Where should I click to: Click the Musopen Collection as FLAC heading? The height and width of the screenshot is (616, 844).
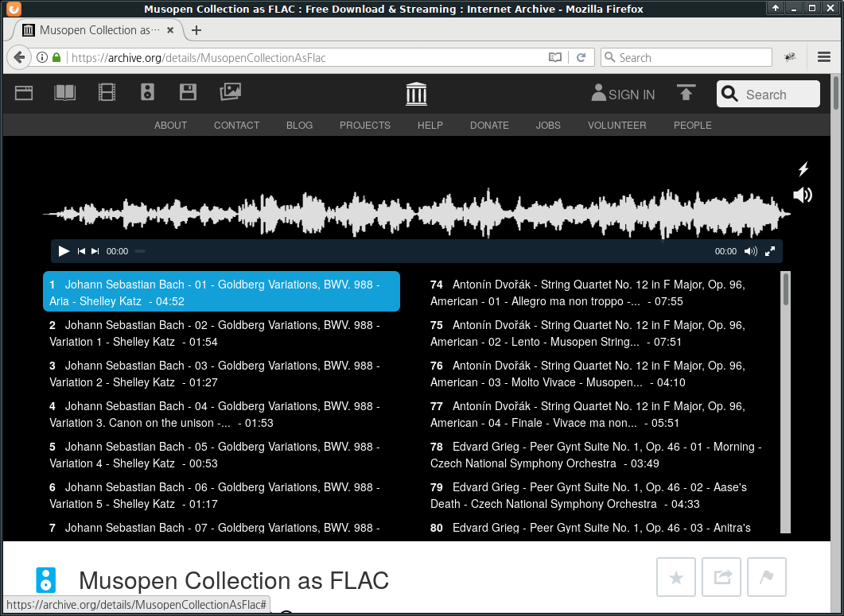pos(234,580)
